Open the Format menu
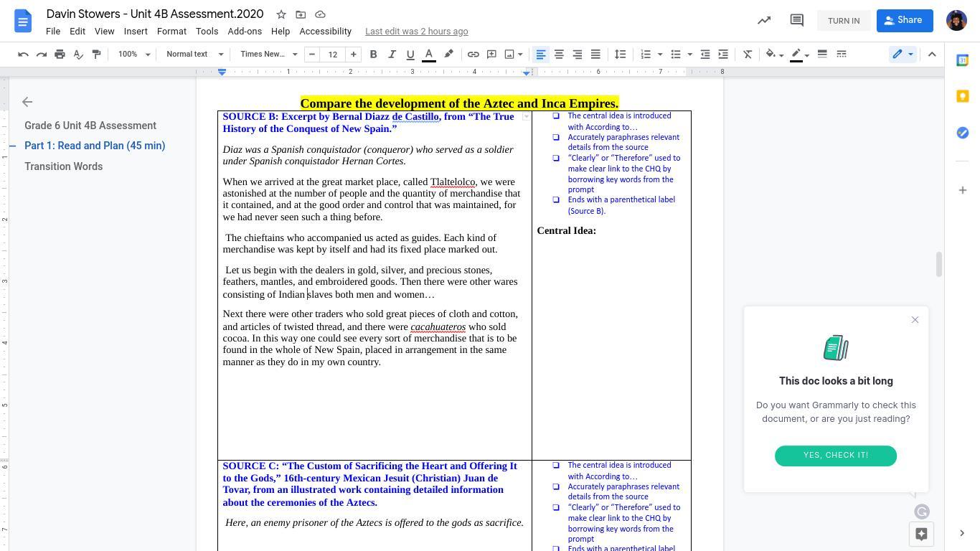This screenshot has height=551, width=980. [x=171, y=32]
